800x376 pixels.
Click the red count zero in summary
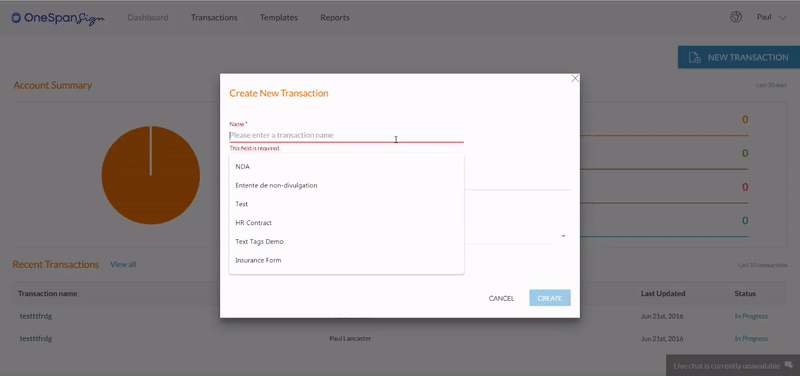[x=745, y=187]
